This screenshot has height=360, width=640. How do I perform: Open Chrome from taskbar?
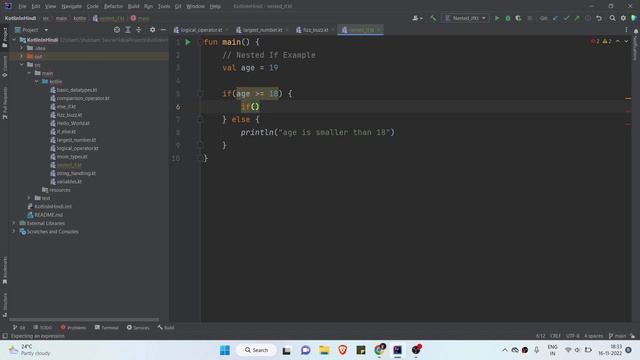[x=379, y=350]
